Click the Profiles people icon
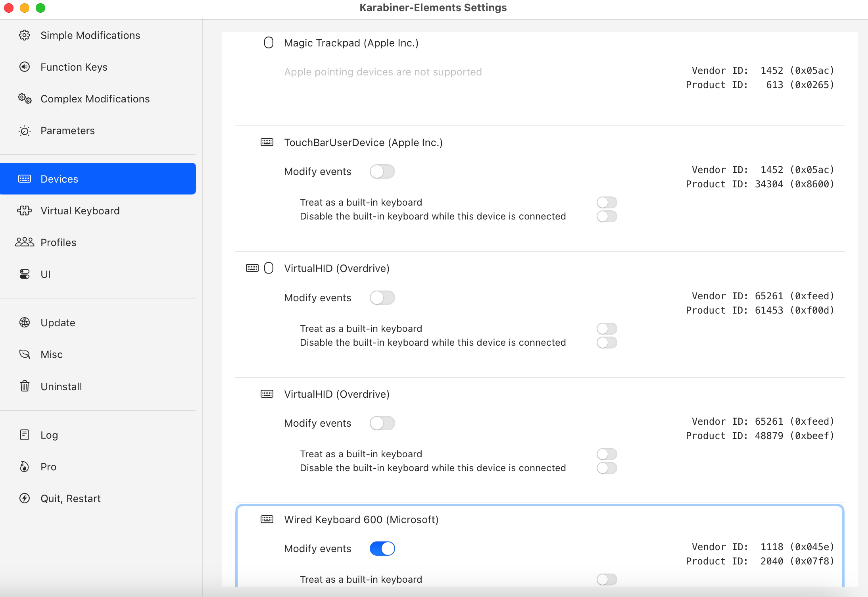The image size is (868, 597). (25, 242)
